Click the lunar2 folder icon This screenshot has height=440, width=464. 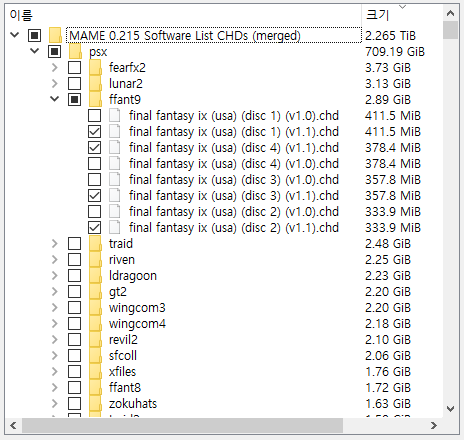point(95,83)
